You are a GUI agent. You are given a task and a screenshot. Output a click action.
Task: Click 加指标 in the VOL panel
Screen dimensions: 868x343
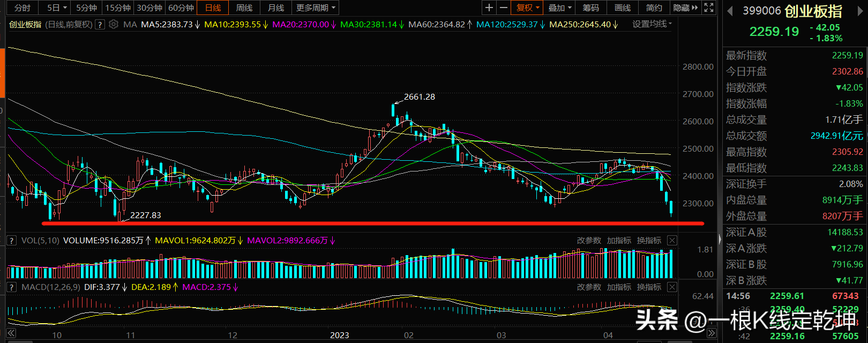[619, 241]
